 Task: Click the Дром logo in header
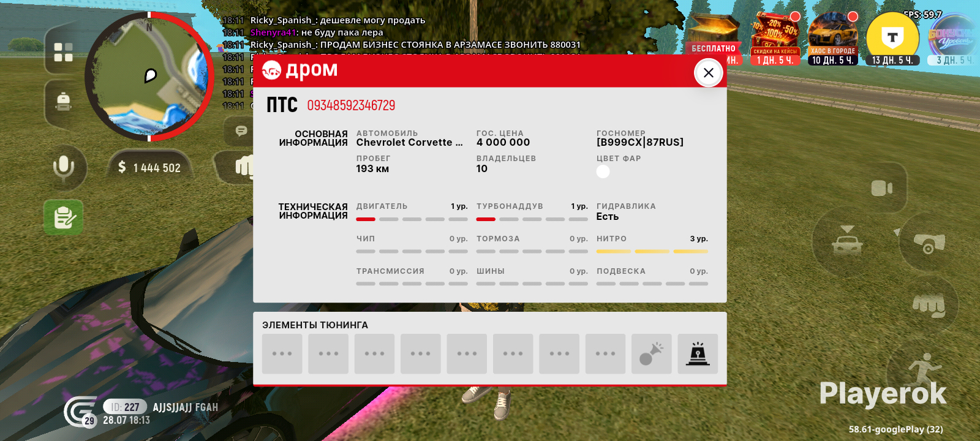point(300,70)
